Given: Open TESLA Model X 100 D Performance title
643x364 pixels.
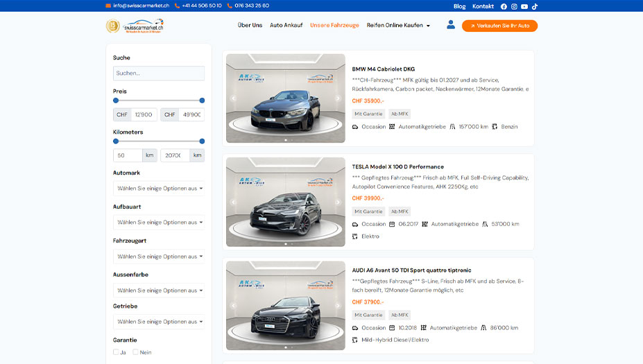Looking at the screenshot, I should point(397,167).
